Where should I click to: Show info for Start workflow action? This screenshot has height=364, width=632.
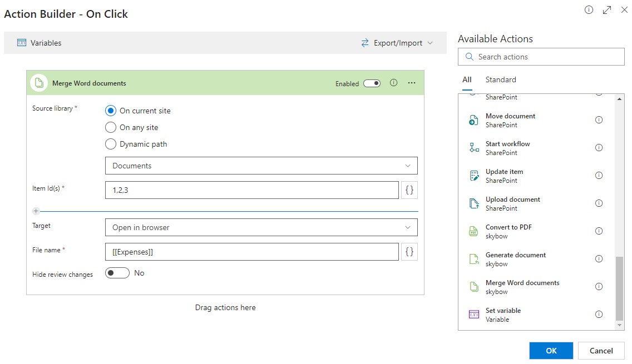point(599,147)
